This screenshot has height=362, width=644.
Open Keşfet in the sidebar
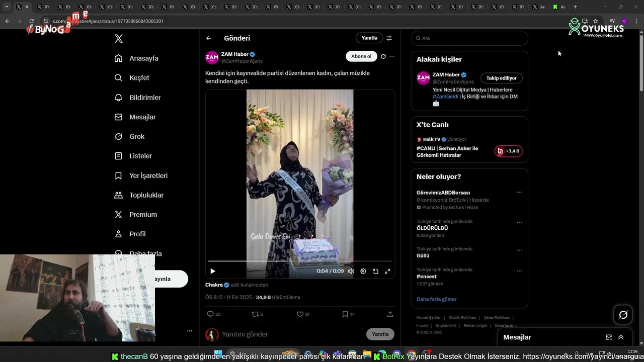point(132,78)
